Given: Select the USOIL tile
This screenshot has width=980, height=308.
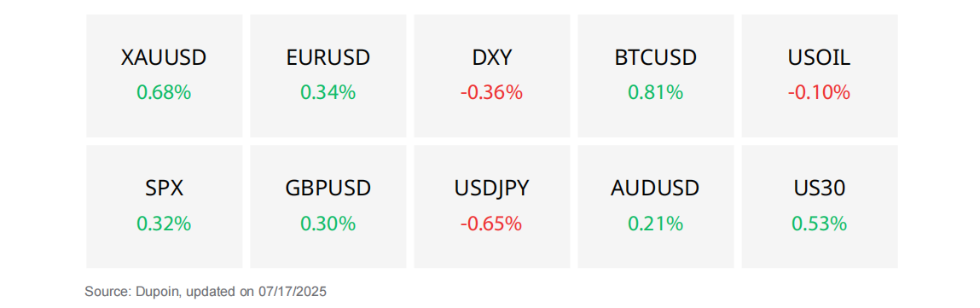Looking at the screenshot, I should (x=820, y=76).
